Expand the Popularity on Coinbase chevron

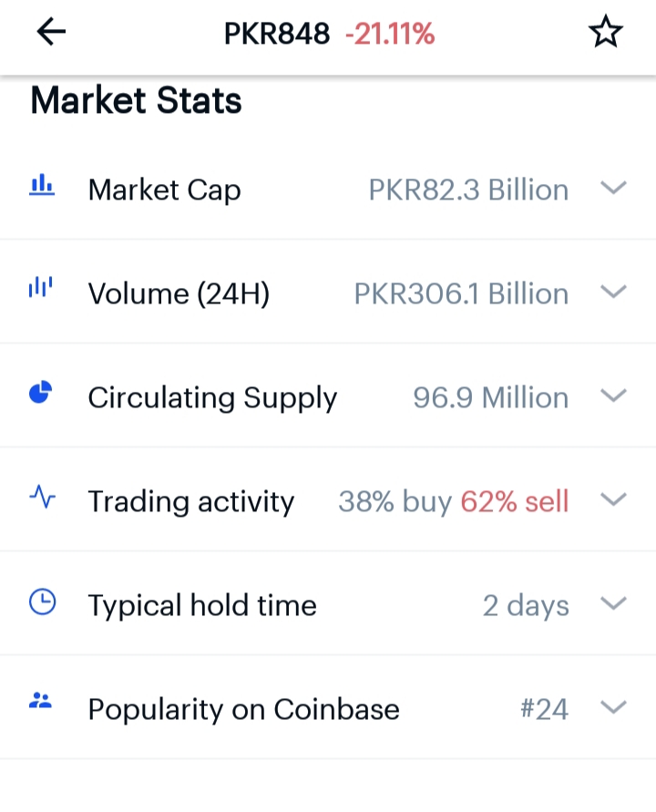[x=614, y=708]
